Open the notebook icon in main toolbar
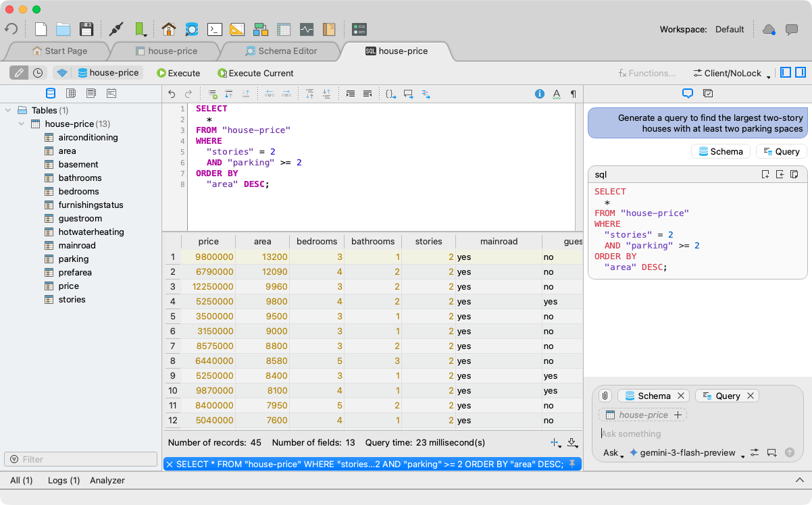 click(329, 29)
